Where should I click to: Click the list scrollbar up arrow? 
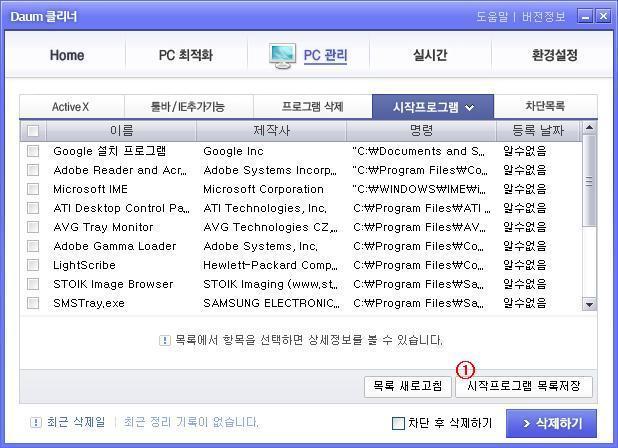pyautogui.click(x=589, y=127)
